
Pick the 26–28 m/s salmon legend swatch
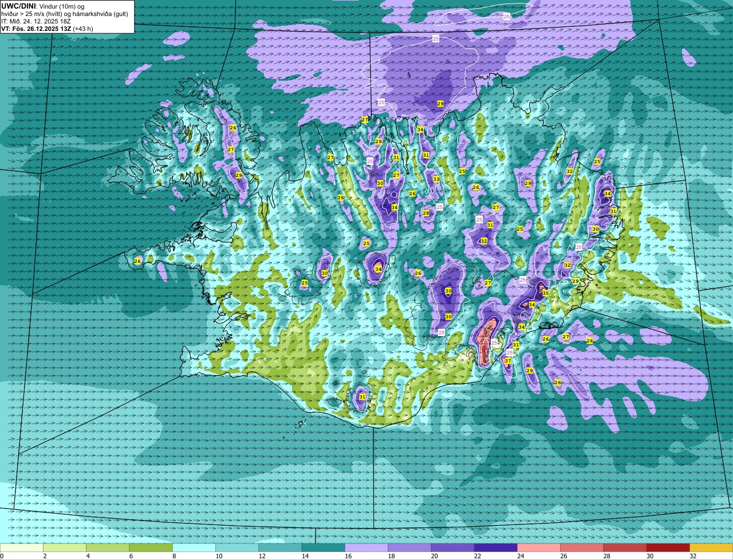click(x=582, y=547)
